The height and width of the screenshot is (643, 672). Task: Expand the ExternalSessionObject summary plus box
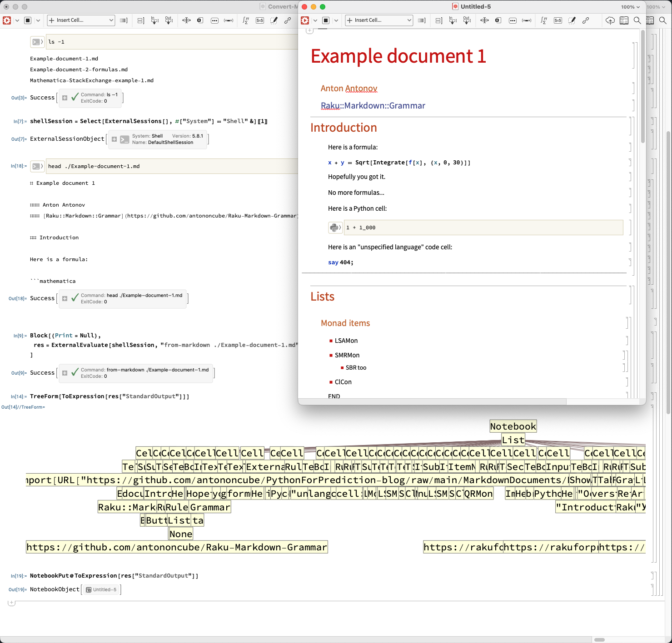click(x=114, y=139)
